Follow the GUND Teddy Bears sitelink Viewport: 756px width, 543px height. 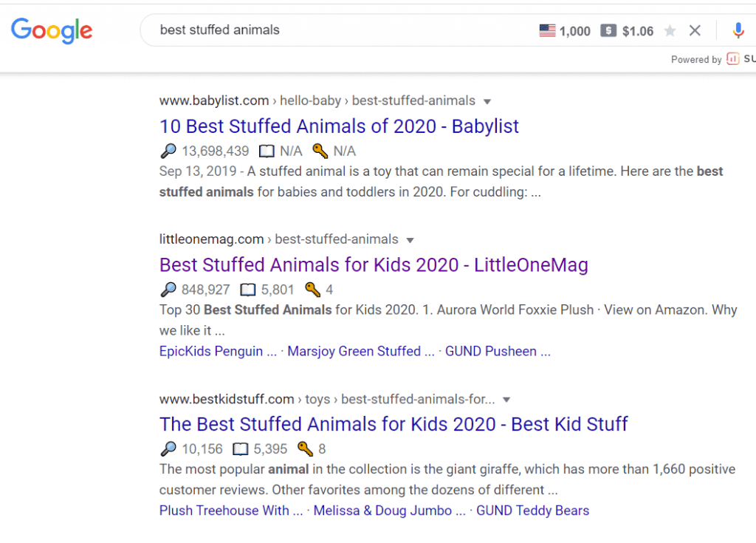click(x=533, y=510)
